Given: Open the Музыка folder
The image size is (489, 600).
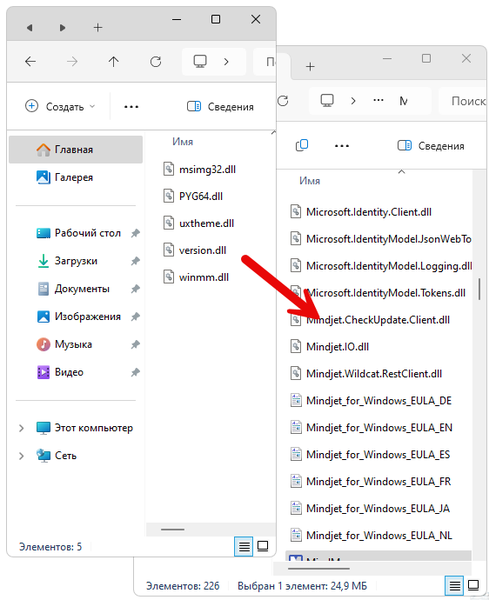Looking at the screenshot, I should [64, 344].
